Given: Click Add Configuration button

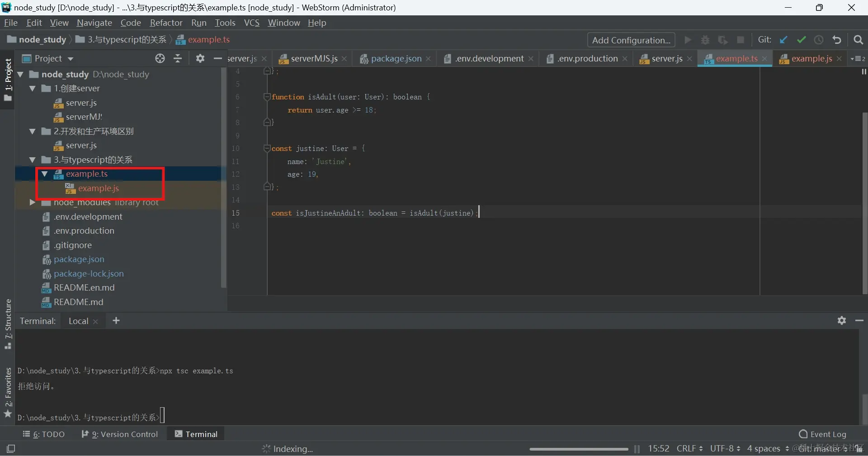Looking at the screenshot, I should point(631,40).
